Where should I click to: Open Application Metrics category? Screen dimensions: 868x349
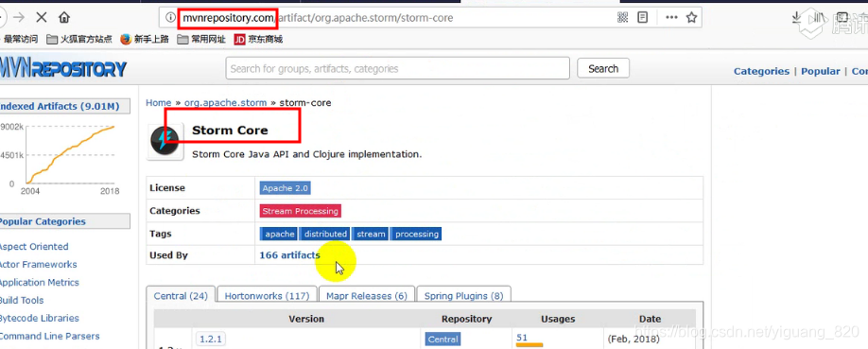39,282
